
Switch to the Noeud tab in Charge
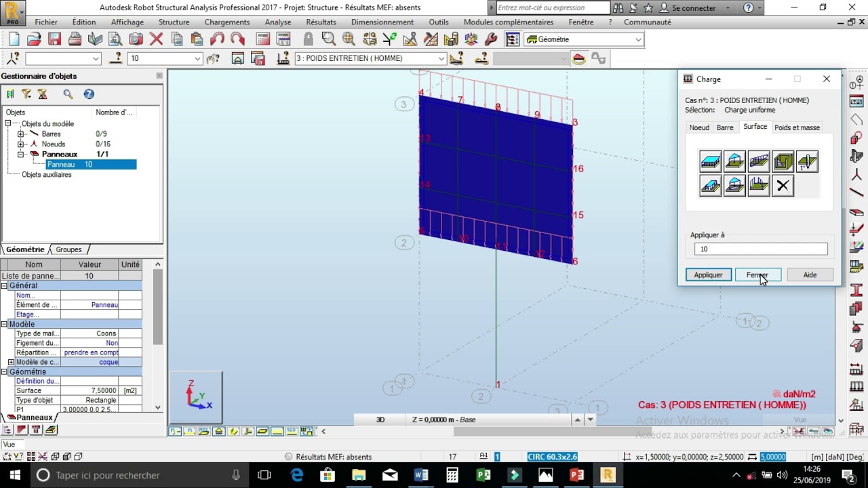click(x=699, y=127)
